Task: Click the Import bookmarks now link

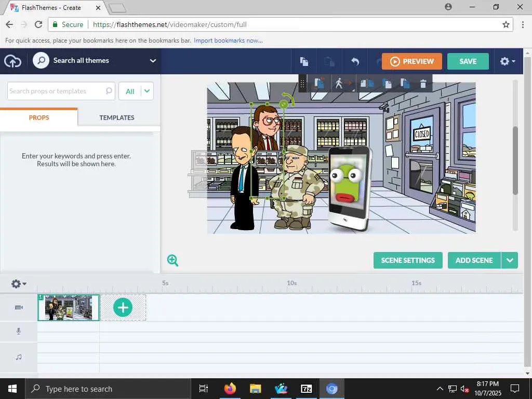Action: coord(228,41)
